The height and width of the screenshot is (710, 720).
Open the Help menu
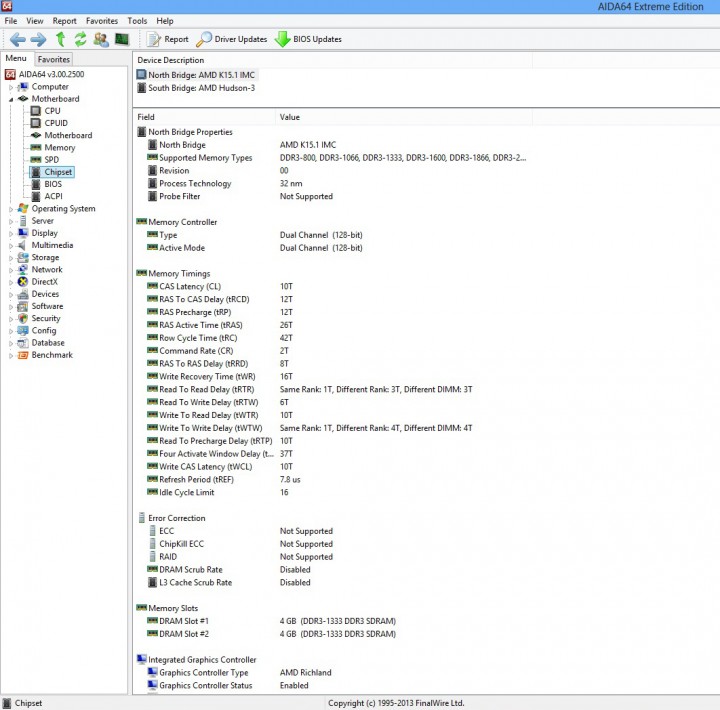pos(165,21)
